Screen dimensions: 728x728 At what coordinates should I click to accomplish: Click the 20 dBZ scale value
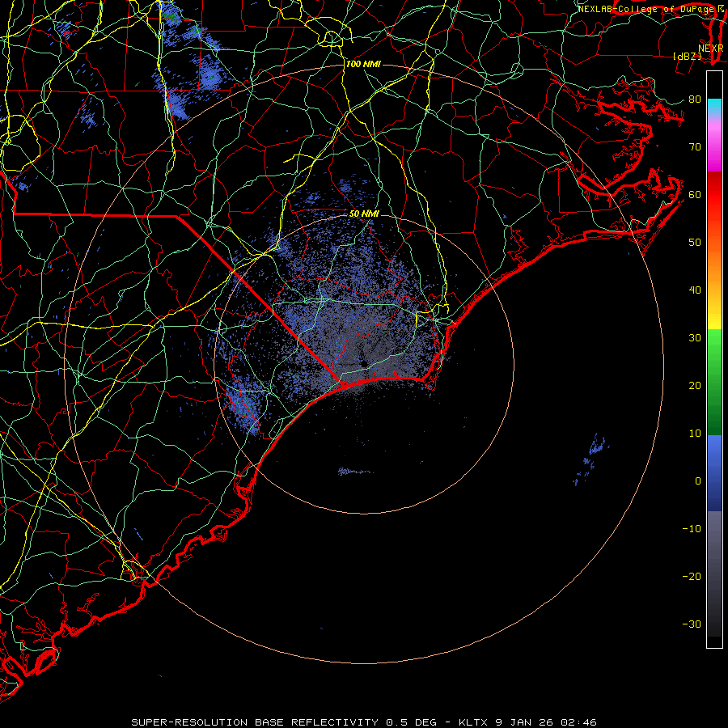pos(695,385)
